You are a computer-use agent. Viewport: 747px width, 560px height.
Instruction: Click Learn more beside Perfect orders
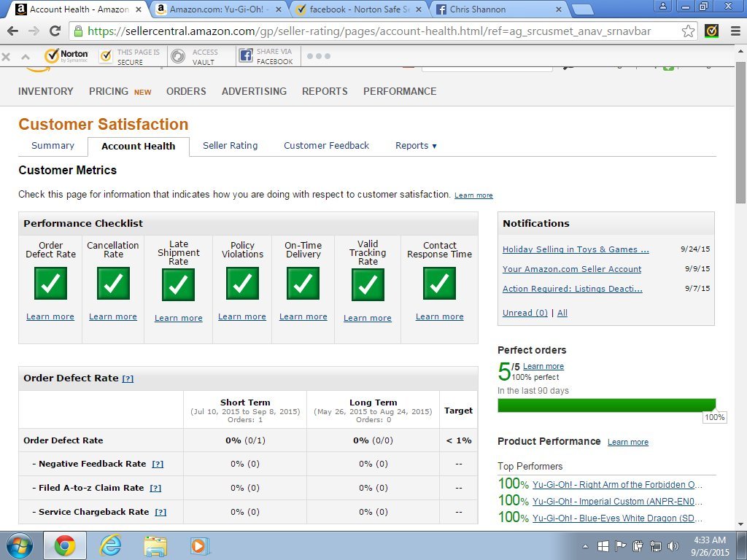(543, 366)
